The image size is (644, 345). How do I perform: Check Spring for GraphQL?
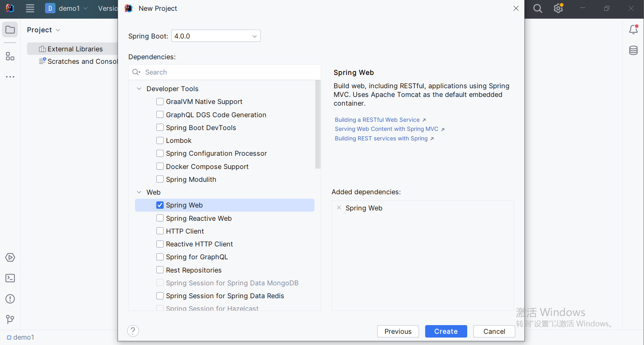click(x=160, y=257)
